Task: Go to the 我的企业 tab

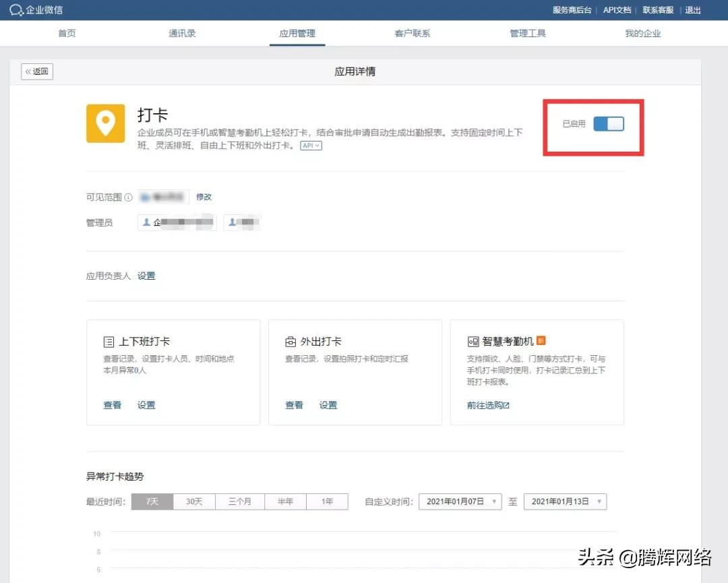Action: pyautogui.click(x=643, y=34)
